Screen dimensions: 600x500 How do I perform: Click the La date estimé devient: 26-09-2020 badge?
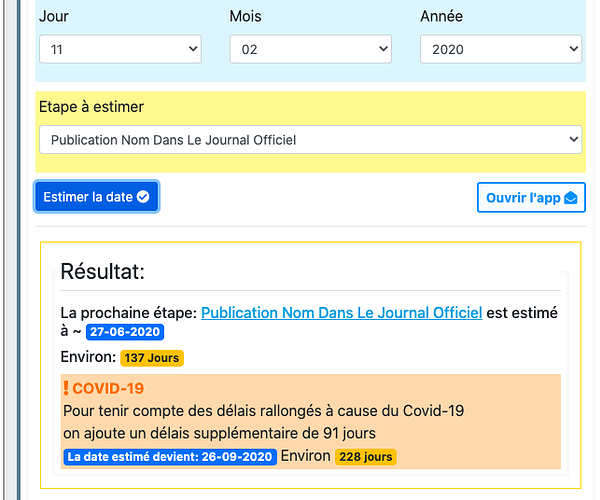click(170, 457)
